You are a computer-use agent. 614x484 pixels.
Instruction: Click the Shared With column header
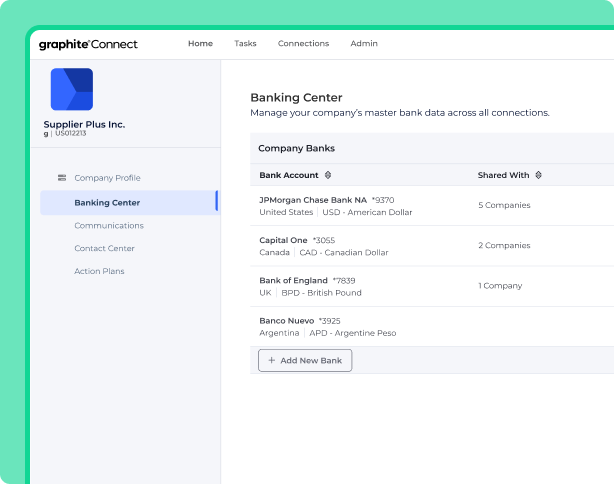point(503,175)
